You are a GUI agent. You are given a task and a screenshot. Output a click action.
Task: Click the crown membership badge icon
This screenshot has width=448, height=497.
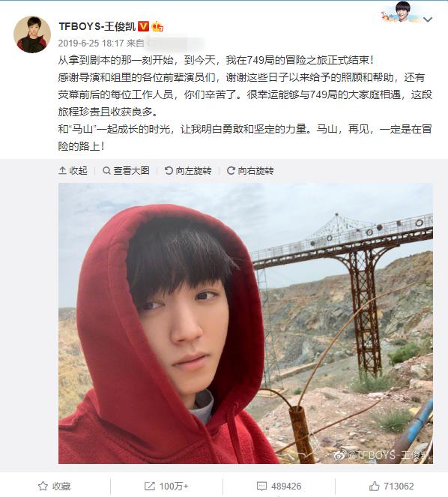pyautogui.click(x=157, y=27)
